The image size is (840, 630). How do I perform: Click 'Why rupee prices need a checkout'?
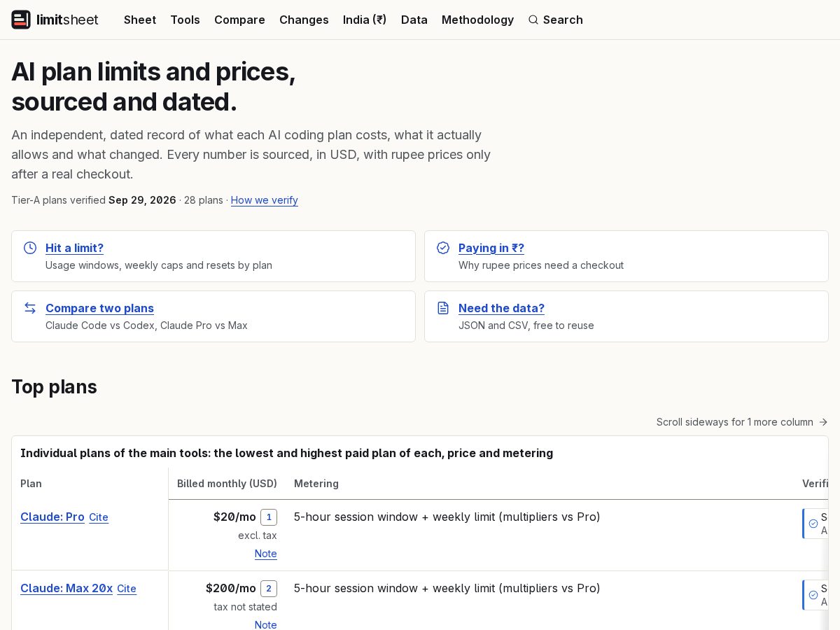pos(541,265)
